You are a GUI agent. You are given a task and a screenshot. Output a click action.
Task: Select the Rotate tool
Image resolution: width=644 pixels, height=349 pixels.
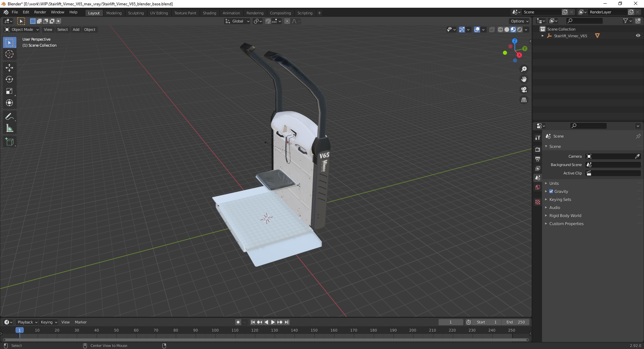pyautogui.click(x=9, y=80)
